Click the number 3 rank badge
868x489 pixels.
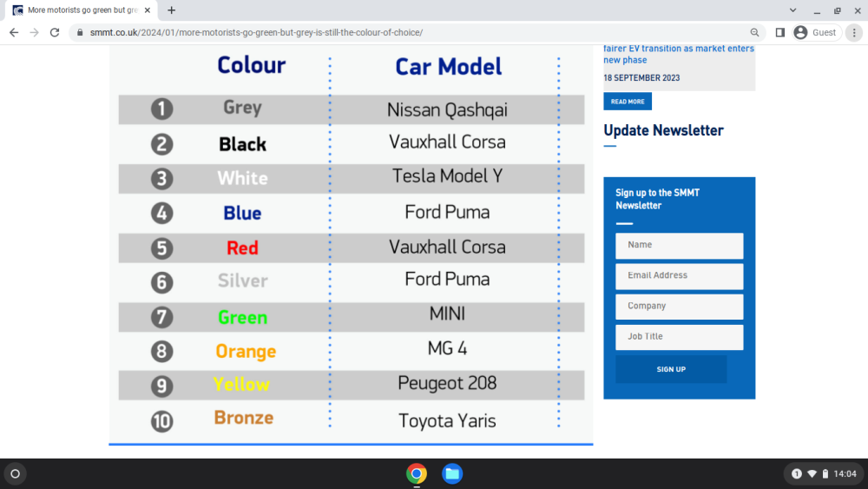[x=161, y=179]
